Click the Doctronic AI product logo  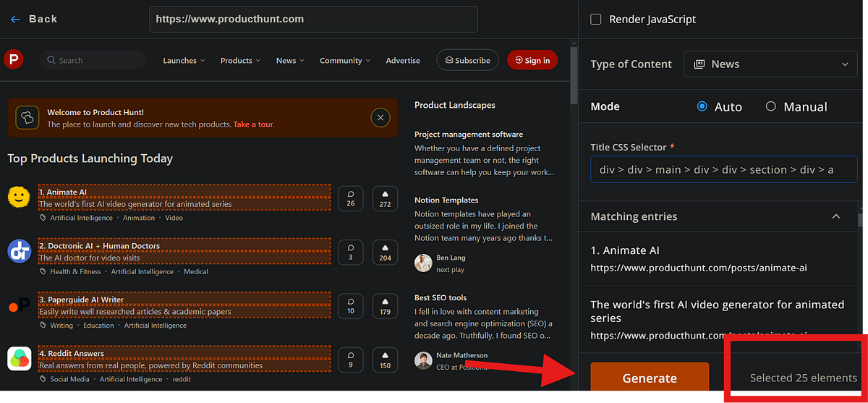pos(19,251)
